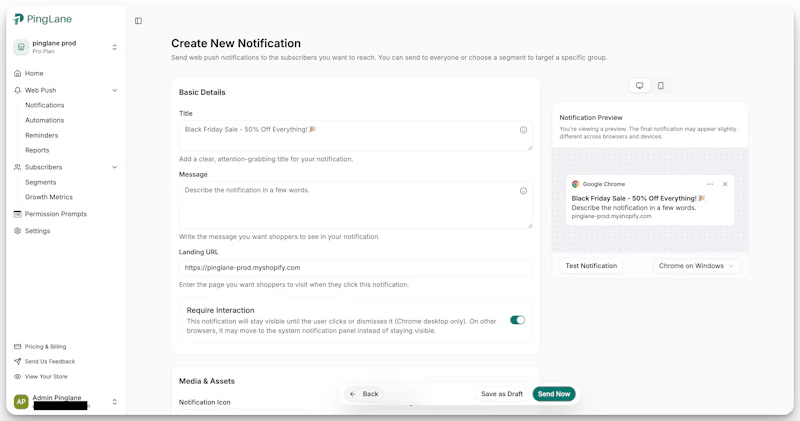
Task: Expand the Admin Pinglane account menu
Action: click(114, 402)
